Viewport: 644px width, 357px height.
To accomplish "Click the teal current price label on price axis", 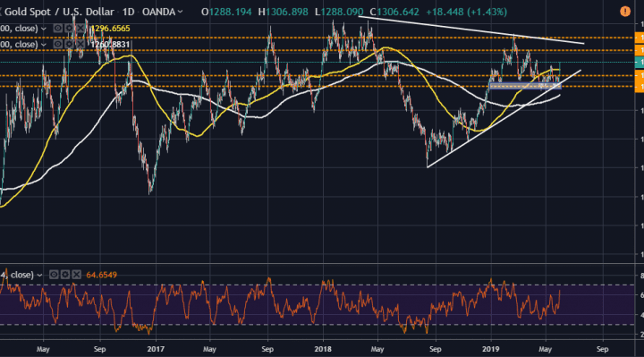I will (x=639, y=63).
